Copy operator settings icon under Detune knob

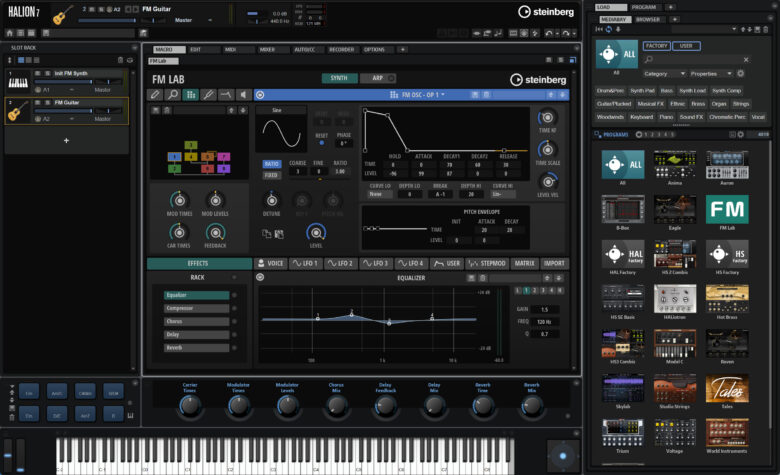click(267, 234)
